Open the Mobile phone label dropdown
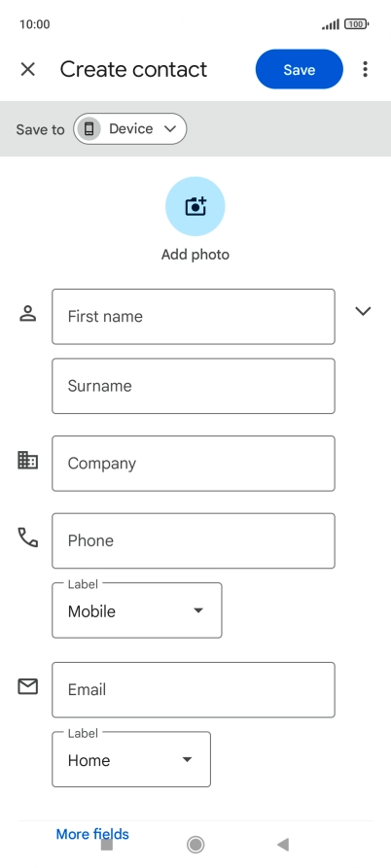 point(137,610)
